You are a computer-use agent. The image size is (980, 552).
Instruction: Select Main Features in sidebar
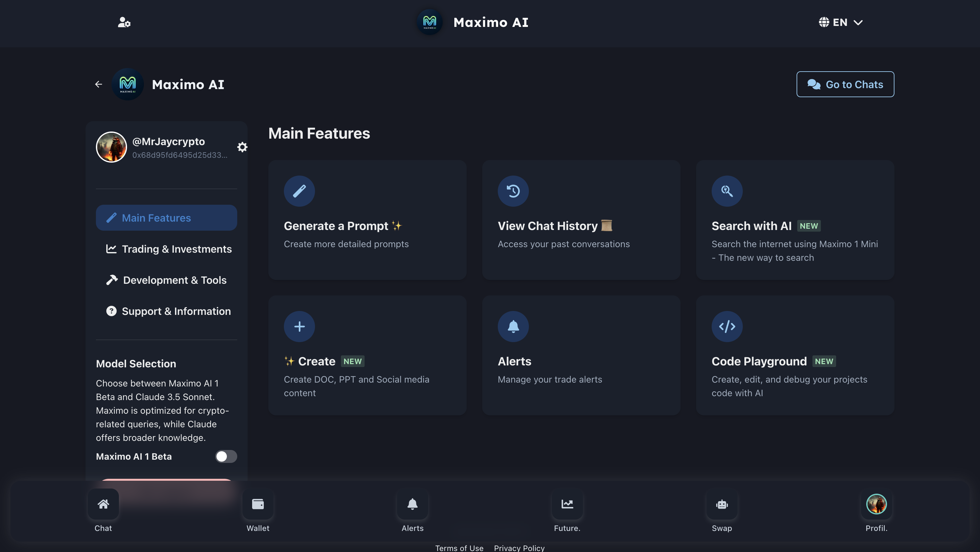[166, 218]
